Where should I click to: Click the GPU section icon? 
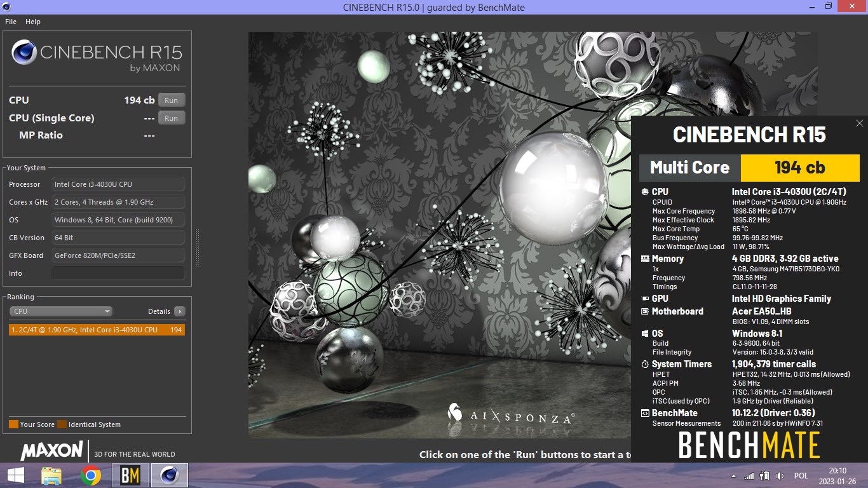pos(645,299)
